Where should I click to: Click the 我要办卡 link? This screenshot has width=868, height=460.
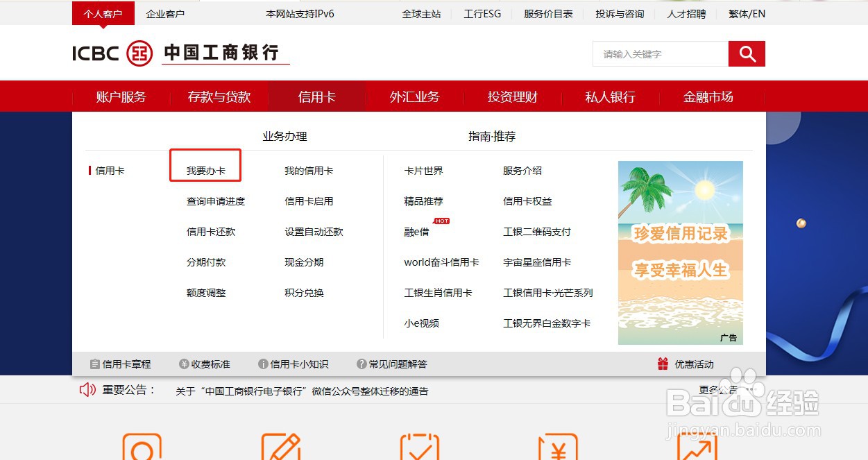(206, 171)
